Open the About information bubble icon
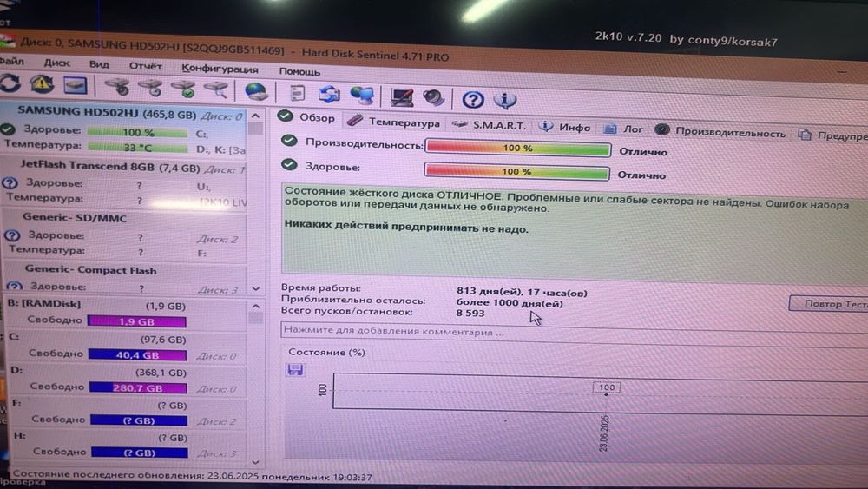This screenshot has width=868, height=489. click(505, 100)
